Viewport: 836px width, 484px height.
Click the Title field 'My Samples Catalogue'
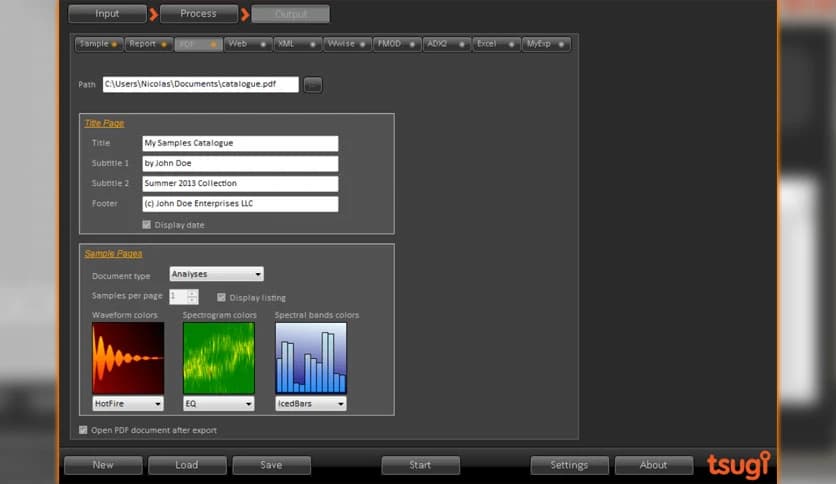pyautogui.click(x=240, y=143)
